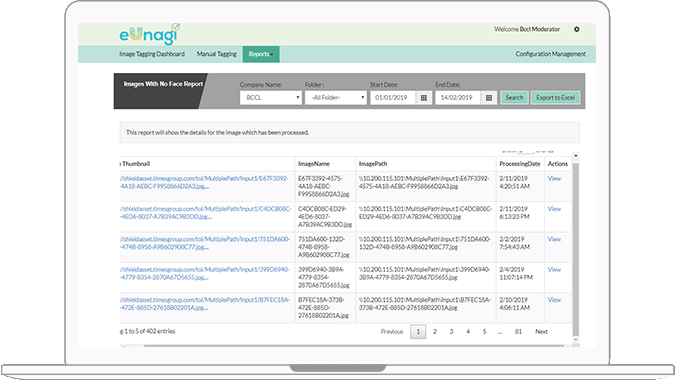Open thumbnail link for C4DCB08C image
The width and height of the screenshot is (675, 380).
[x=205, y=213]
